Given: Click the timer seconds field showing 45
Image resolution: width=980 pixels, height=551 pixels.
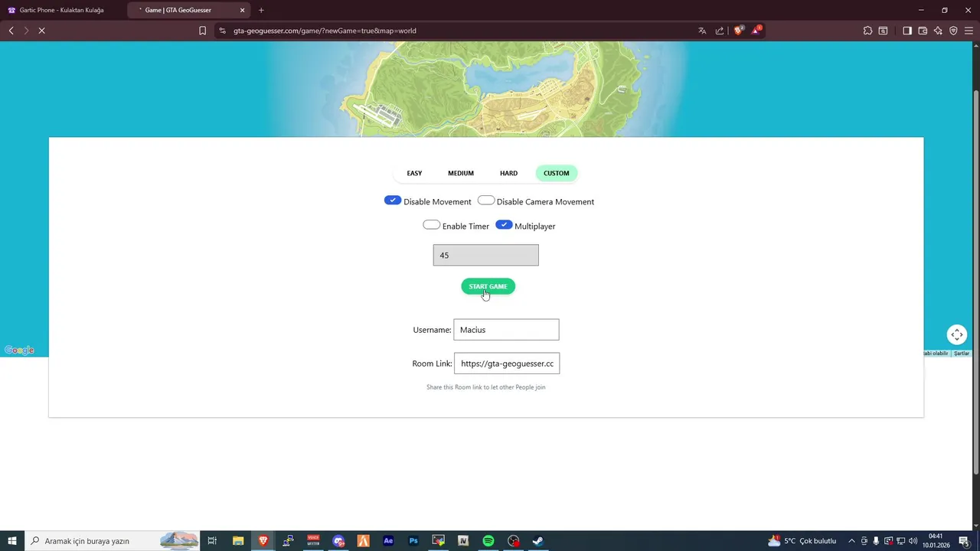Looking at the screenshot, I should pos(486,255).
